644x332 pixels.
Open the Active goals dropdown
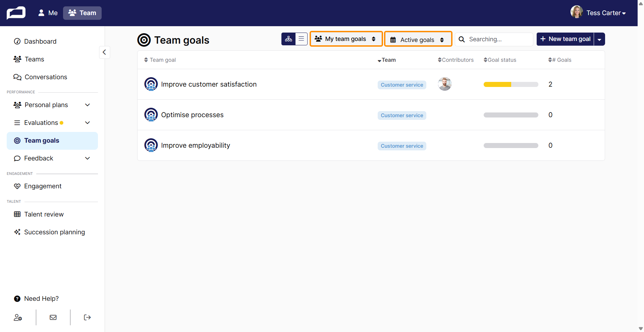coord(418,40)
